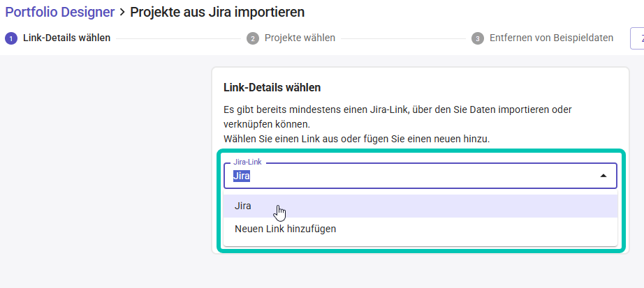
Task: Collapse the Jira-Link dropdown arrow
Action: 603,176
